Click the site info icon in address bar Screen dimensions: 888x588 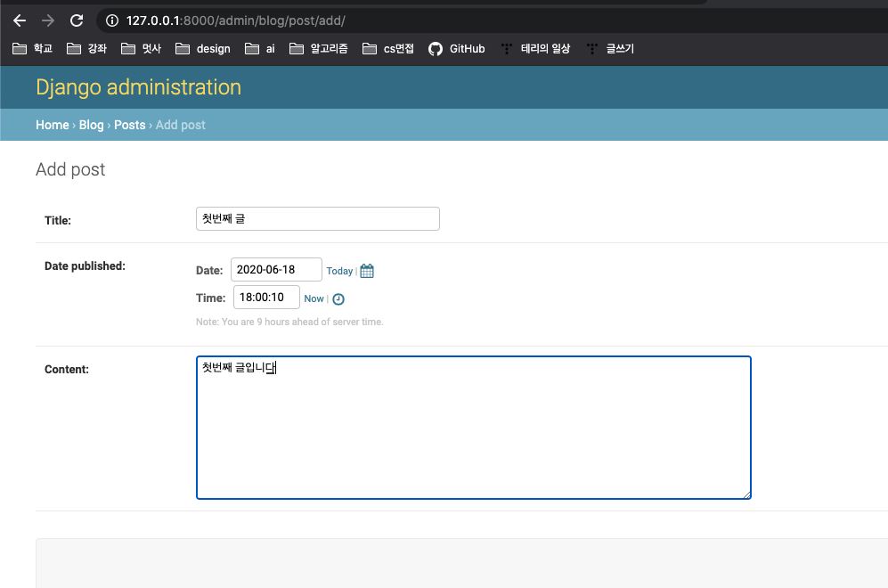112,21
